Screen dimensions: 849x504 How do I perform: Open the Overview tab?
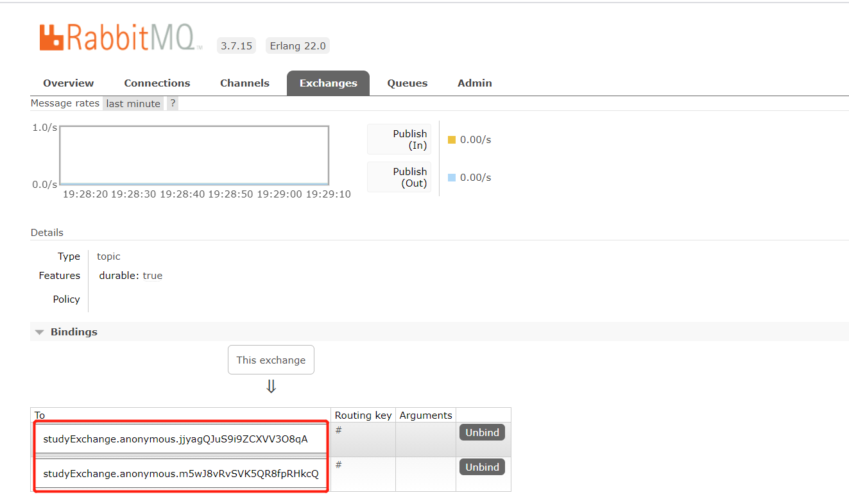coord(69,83)
